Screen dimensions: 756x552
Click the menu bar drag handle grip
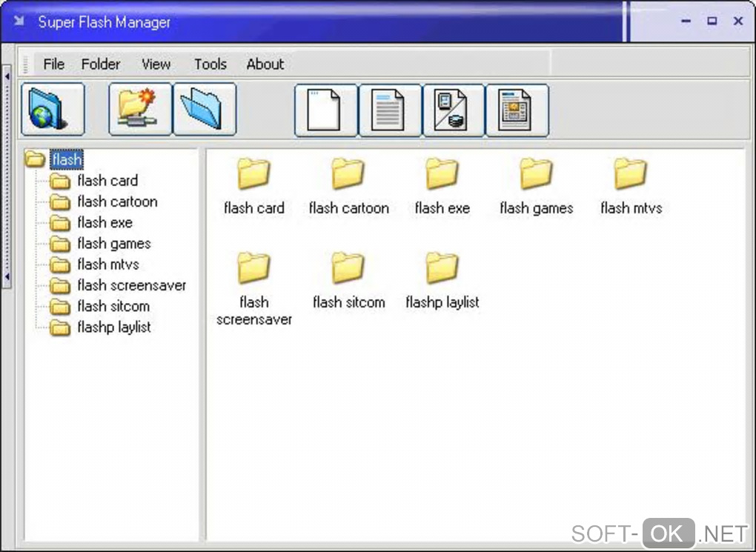click(x=25, y=64)
